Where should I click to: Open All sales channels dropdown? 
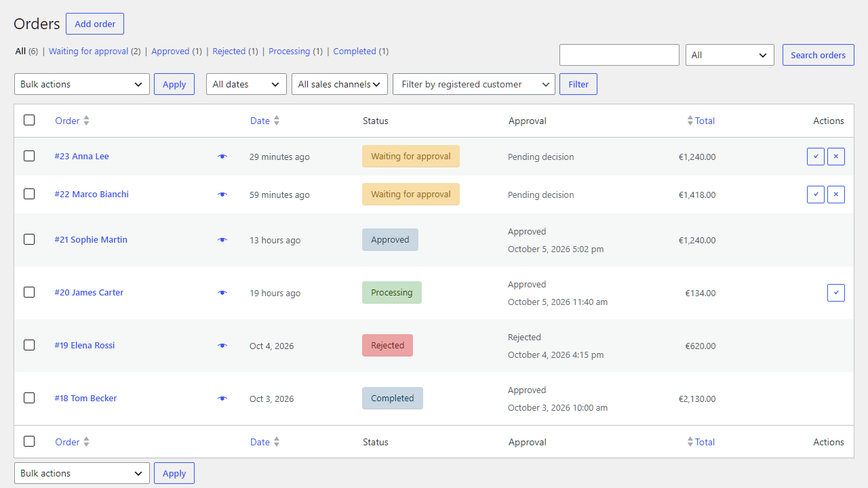[340, 84]
